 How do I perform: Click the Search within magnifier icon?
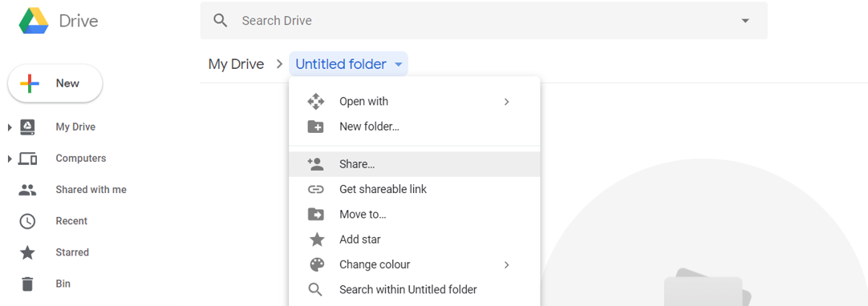(315, 289)
